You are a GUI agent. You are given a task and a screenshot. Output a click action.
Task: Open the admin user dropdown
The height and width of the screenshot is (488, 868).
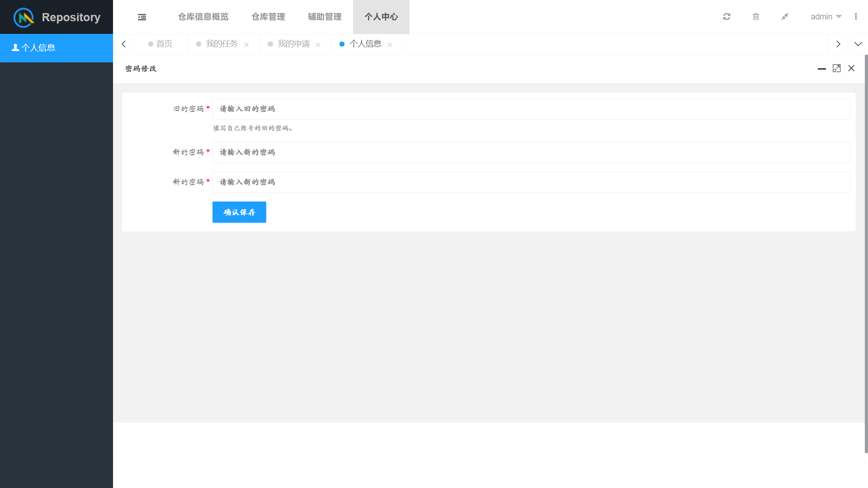coord(826,17)
